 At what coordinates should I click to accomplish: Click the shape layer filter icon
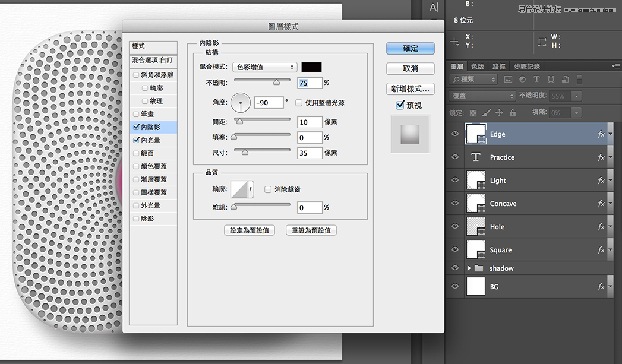coord(551,80)
